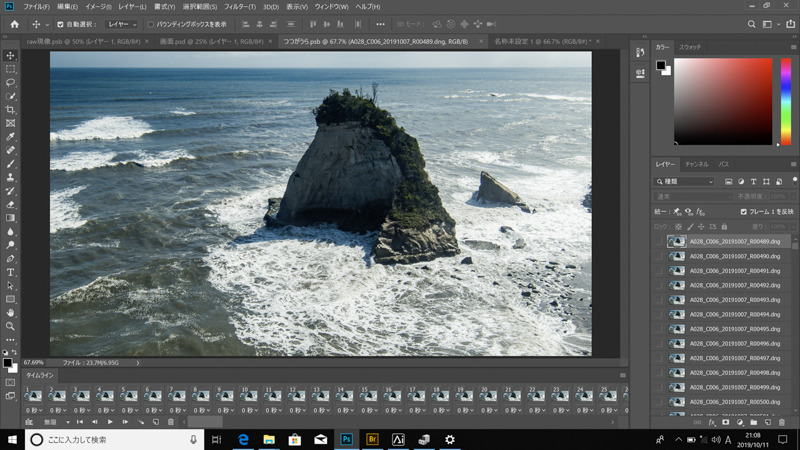The image size is (800, 450).
Task: Select the Move tool in the toolbar
Action: point(11,55)
